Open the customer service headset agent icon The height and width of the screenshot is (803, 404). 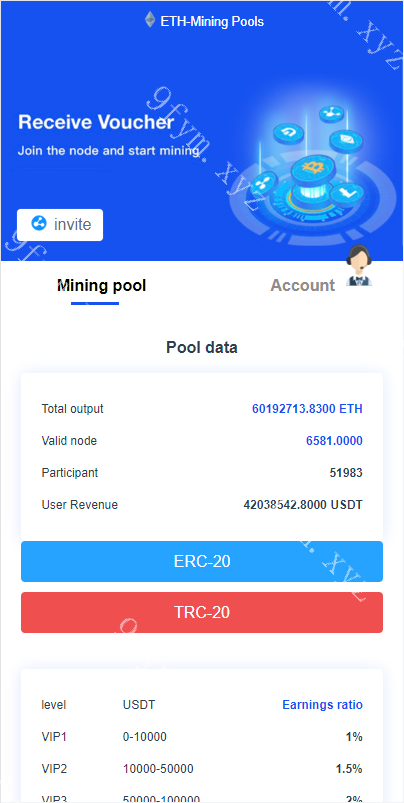click(x=359, y=265)
